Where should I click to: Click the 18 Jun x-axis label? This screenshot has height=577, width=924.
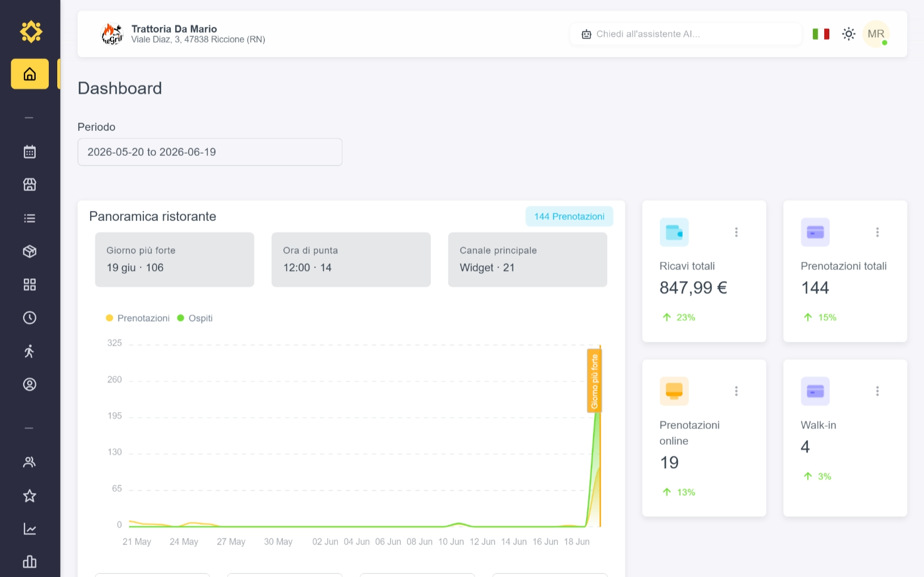[x=577, y=542]
